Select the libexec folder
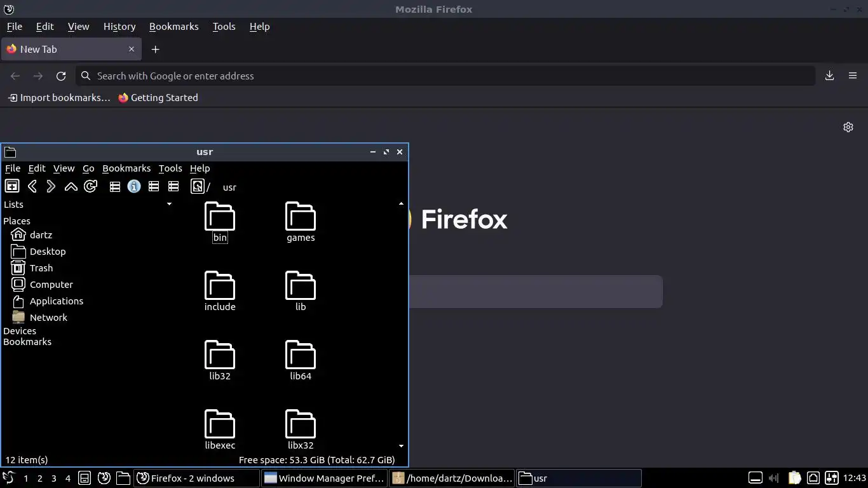Image resolution: width=868 pixels, height=488 pixels. [220, 430]
